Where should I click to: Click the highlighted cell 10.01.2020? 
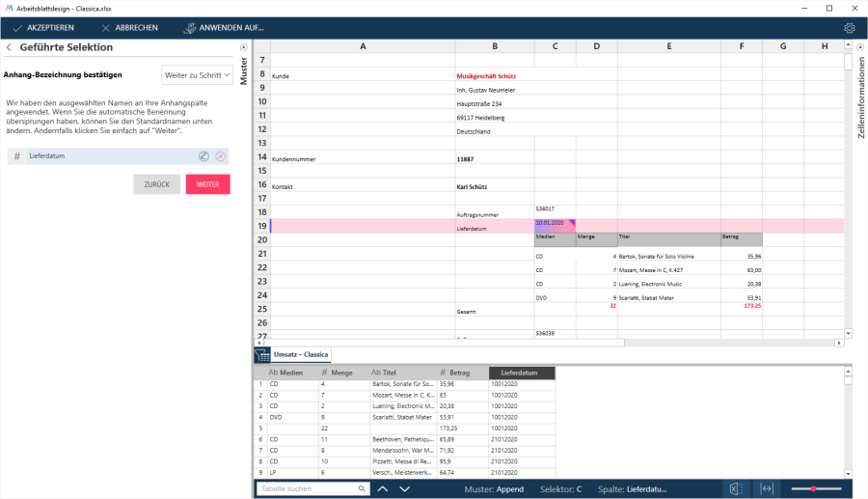click(555, 226)
